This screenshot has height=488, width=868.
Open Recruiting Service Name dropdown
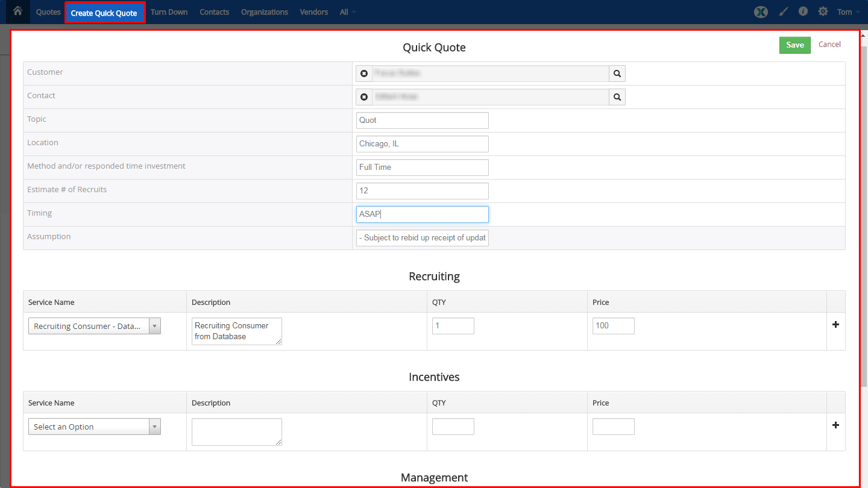(x=95, y=326)
